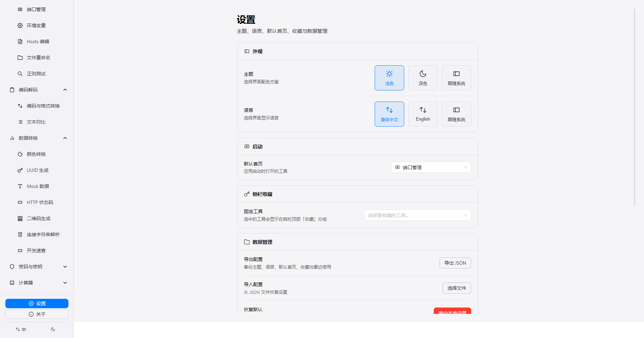The height and width of the screenshot is (338, 644).
Task: Open 正则测试 menu item
Action: 37,74
